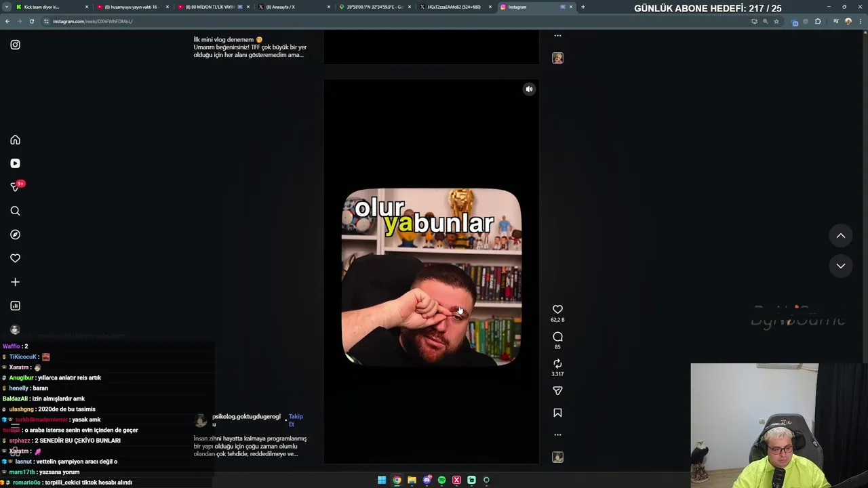Open the Windows Start menu
This screenshot has height=488, width=868.
pos(382,480)
